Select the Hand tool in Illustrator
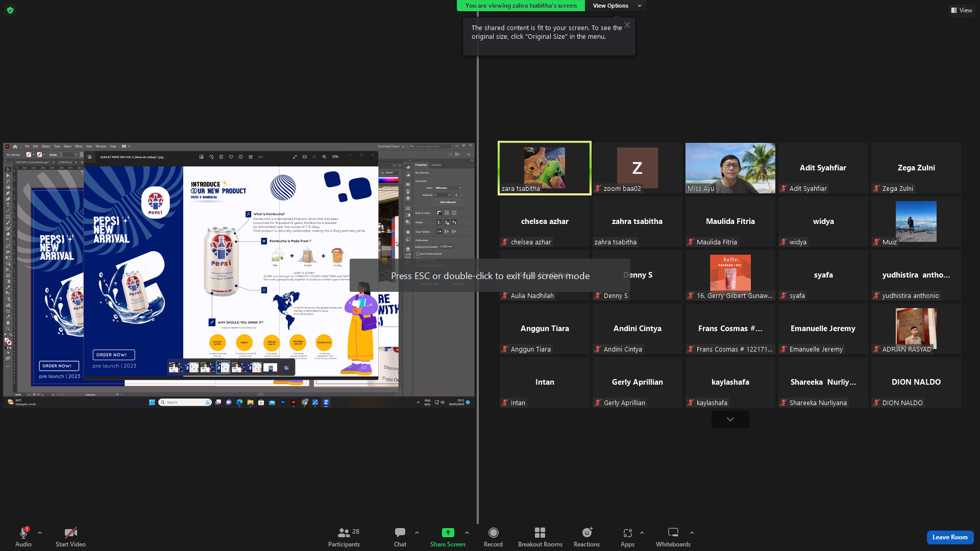The image size is (980, 551). pyautogui.click(x=8, y=323)
